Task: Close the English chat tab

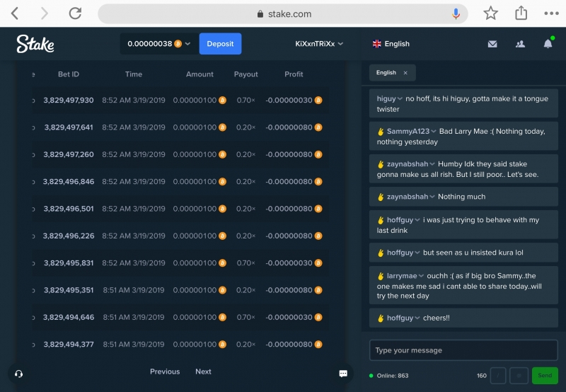Action: pyautogui.click(x=405, y=73)
